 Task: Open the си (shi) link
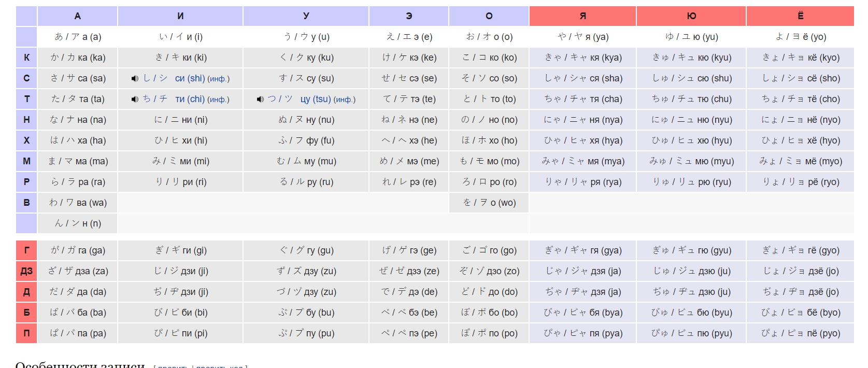[190, 78]
